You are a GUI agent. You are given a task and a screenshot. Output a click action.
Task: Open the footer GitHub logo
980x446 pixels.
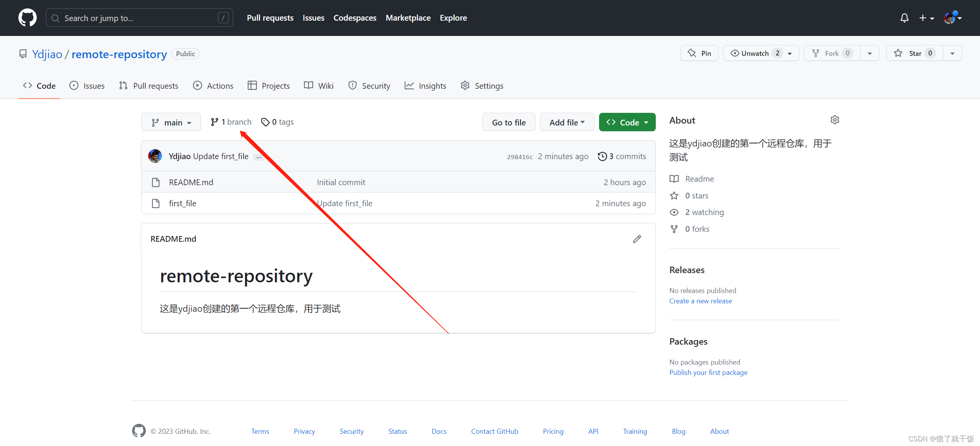point(139,431)
